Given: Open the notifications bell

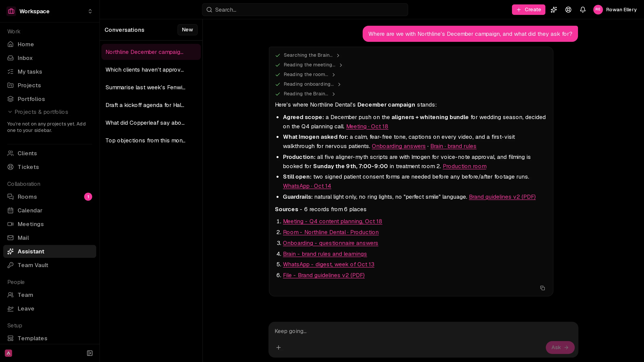Looking at the screenshot, I should click(x=583, y=10).
